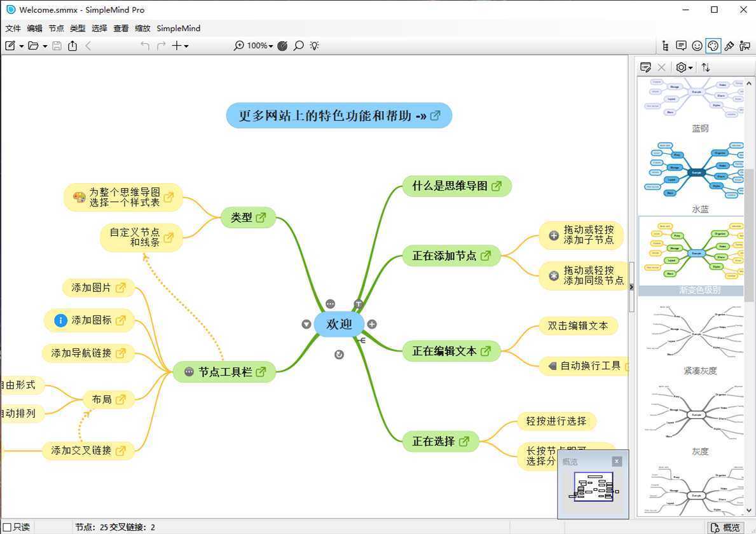This screenshot has width=756, height=534.
Task: Open the SimpleMind menu
Action: (x=178, y=29)
